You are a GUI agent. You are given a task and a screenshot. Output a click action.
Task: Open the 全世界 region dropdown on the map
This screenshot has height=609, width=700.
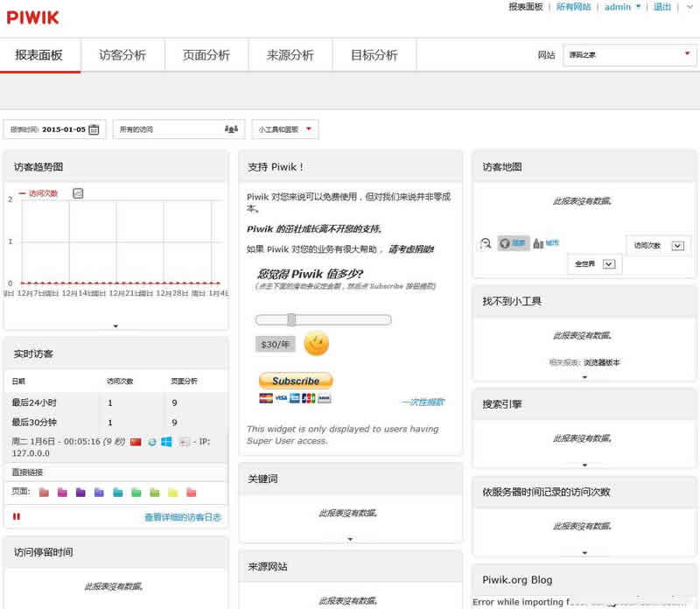point(594,263)
